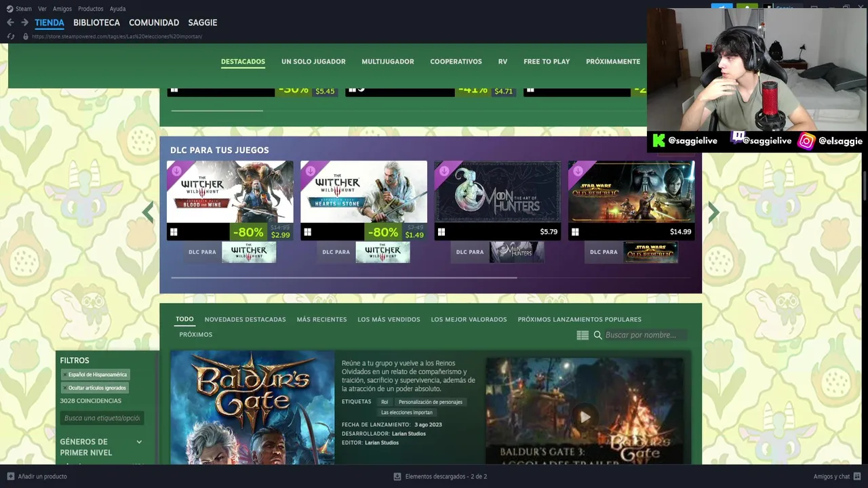This screenshot has width=868, height=488.
Task: Play the Baldur's Gate 3 trailer
Action: [585, 417]
